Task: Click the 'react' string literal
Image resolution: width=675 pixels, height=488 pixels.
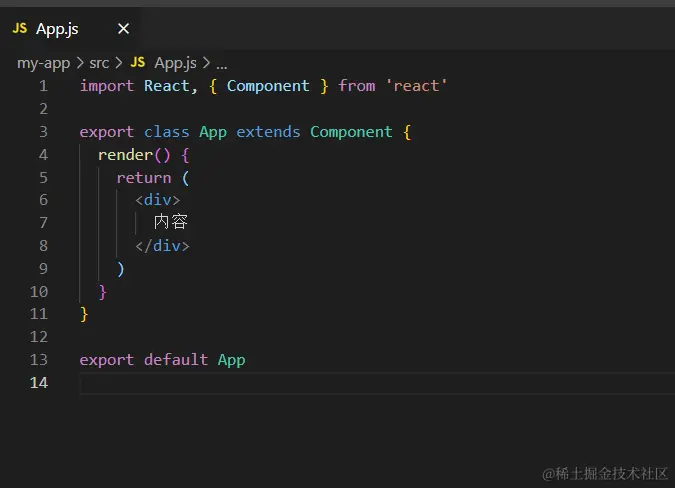Action: 416,86
